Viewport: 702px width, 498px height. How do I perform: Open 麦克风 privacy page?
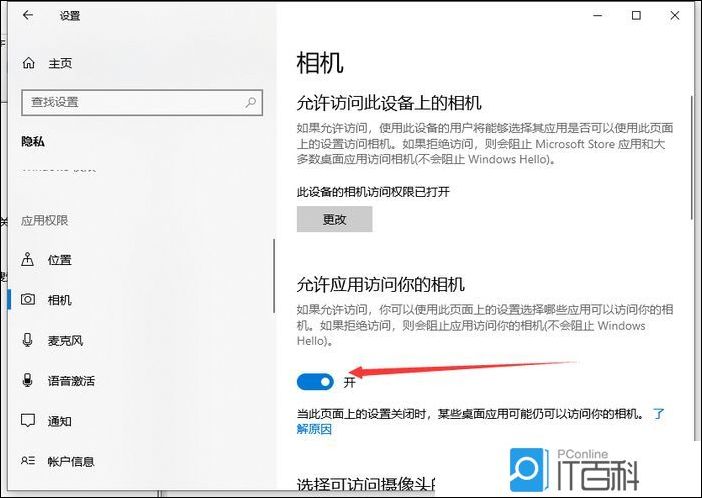[65, 340]
